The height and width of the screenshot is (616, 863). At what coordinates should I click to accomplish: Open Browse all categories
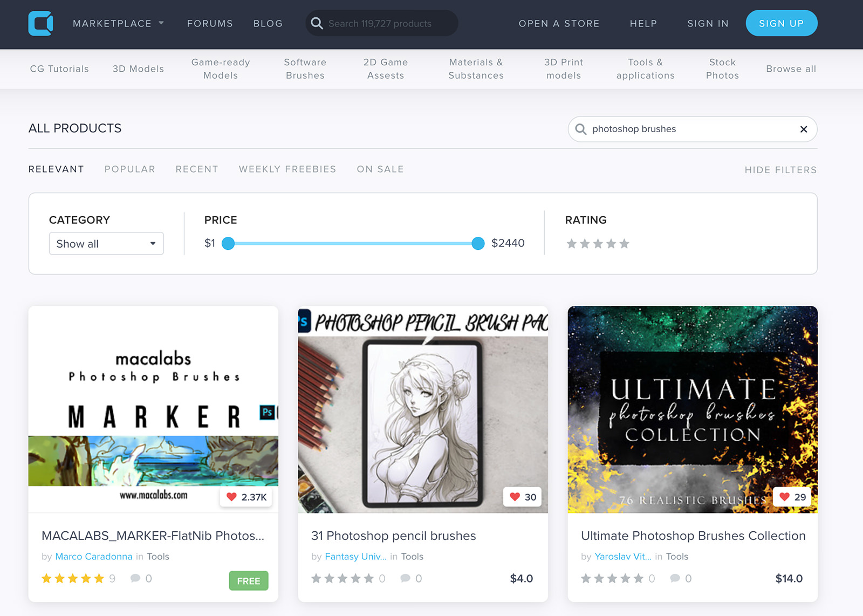[791, 69]
